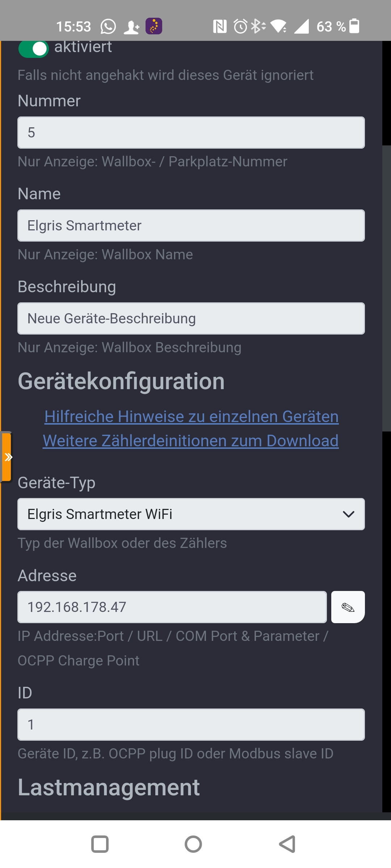Viewport: 391px width, 868px height.
Task: Tap the alarm clock status icon
Action: pos(240,26)
